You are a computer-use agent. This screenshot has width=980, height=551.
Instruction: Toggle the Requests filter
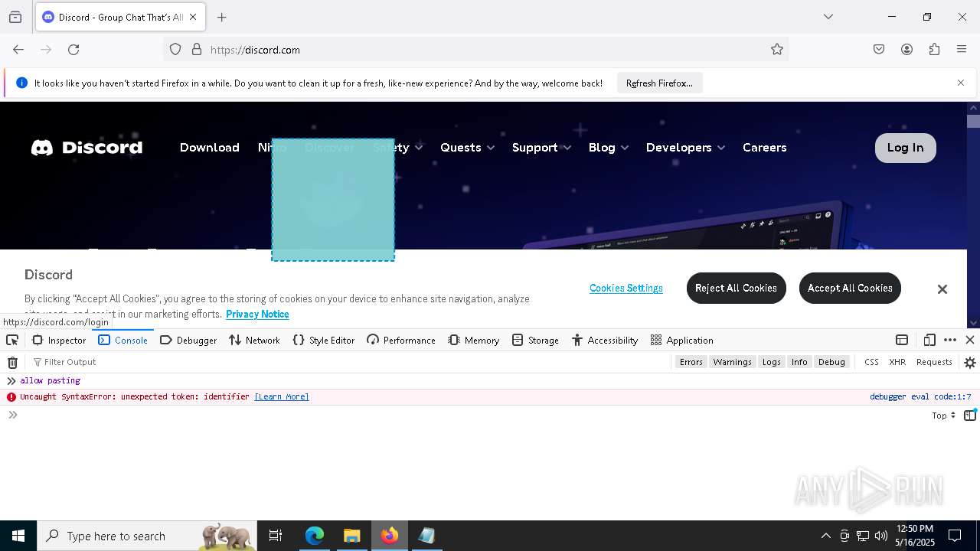pyautogui.click(x=934, y=362)
